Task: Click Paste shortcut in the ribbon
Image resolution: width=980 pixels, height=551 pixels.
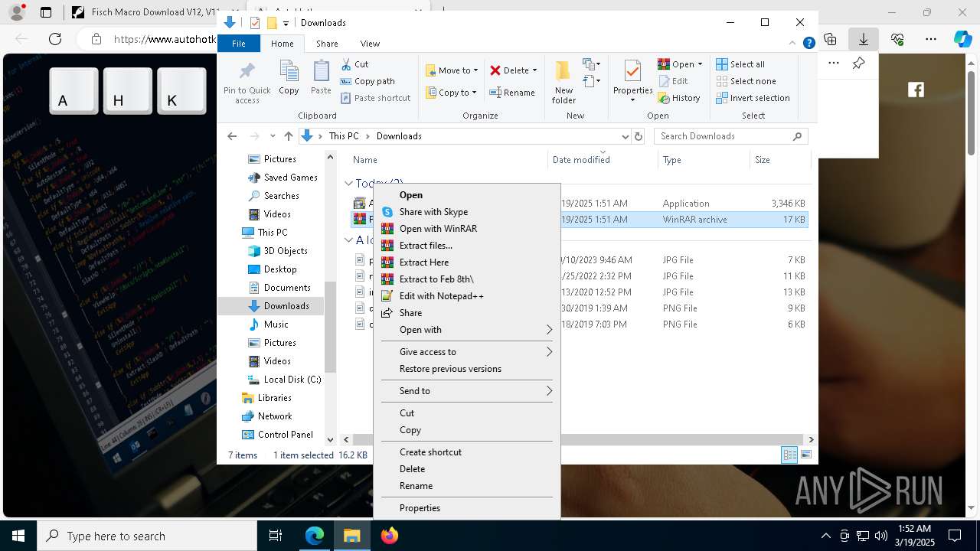Action: (x=375, y=98)
